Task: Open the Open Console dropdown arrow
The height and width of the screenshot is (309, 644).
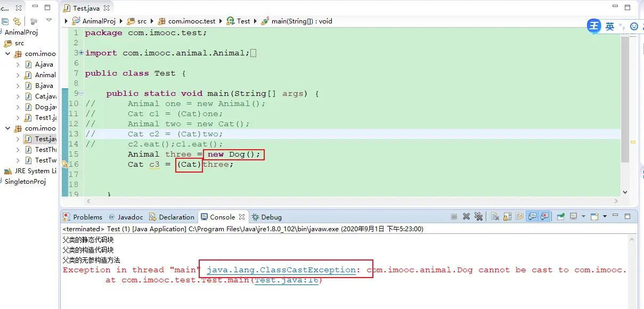Action: (x=605, y=217)
